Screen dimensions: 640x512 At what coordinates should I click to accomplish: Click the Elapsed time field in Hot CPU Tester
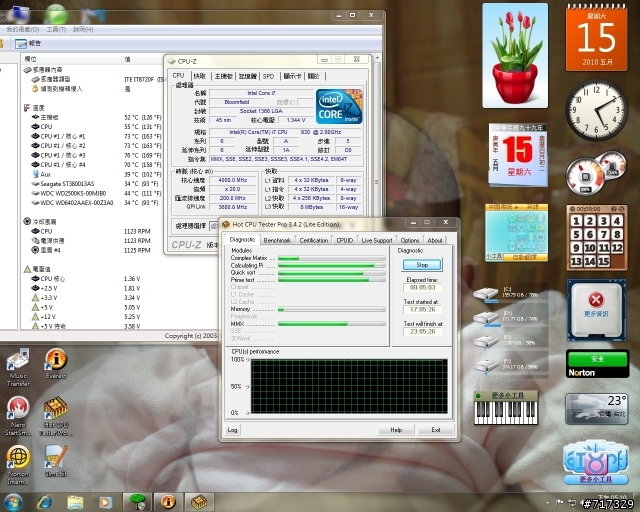tap(422, 287)
